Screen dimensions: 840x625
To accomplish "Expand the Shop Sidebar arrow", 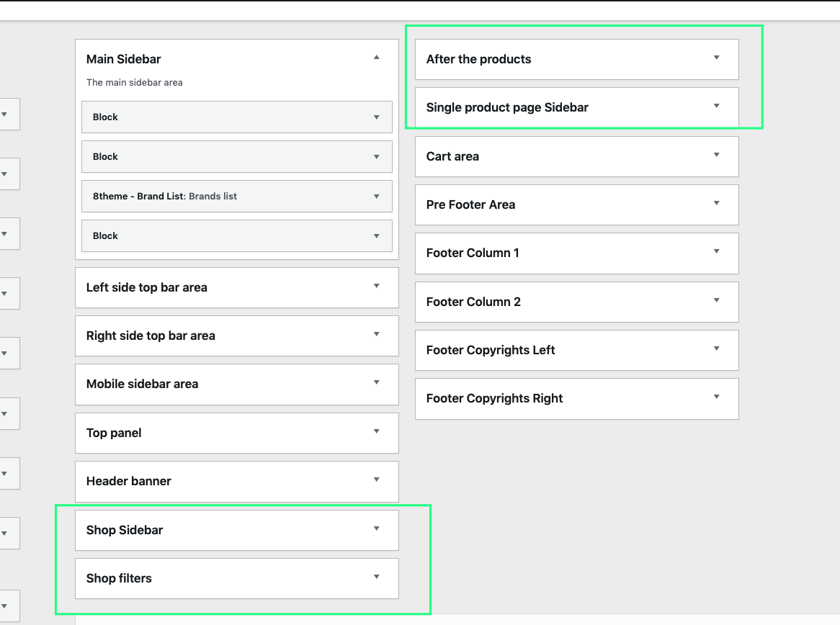I will 377,529.
